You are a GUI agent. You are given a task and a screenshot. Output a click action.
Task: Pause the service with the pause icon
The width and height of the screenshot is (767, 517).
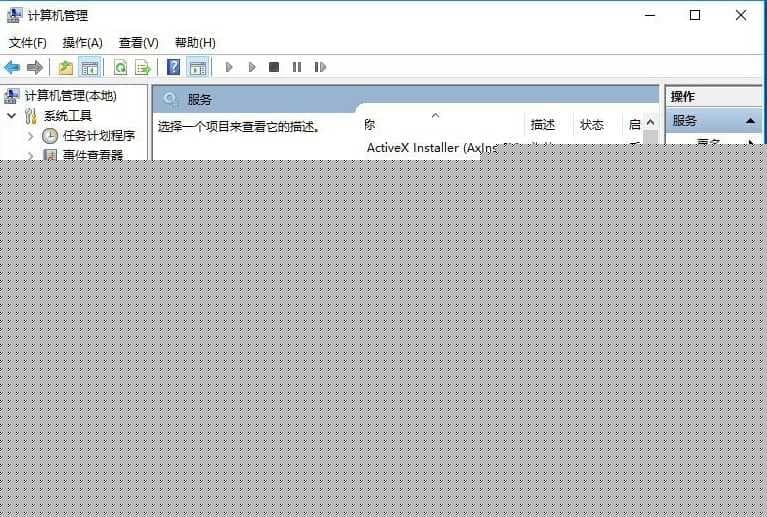[297, 67]
